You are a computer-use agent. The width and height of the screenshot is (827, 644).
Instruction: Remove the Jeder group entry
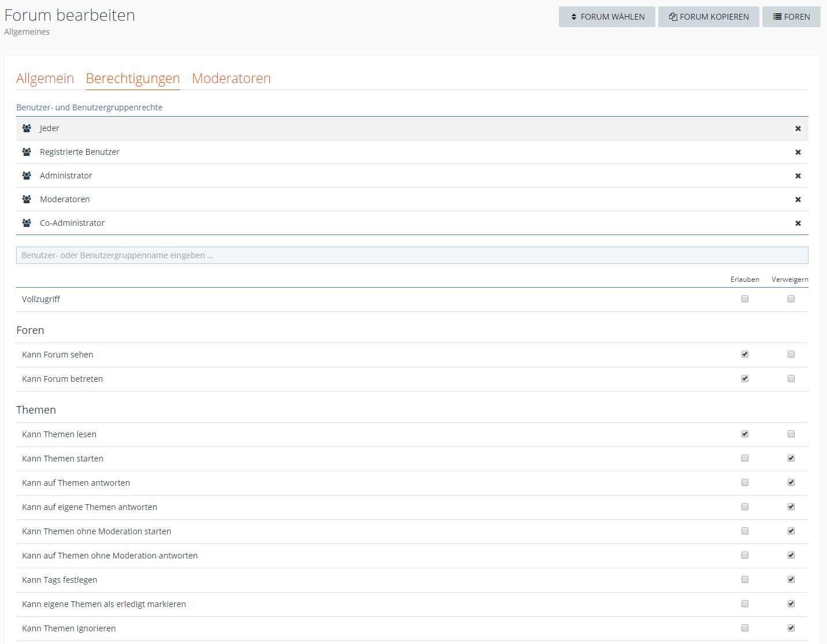pyautogui.click(x=798, y=129)
